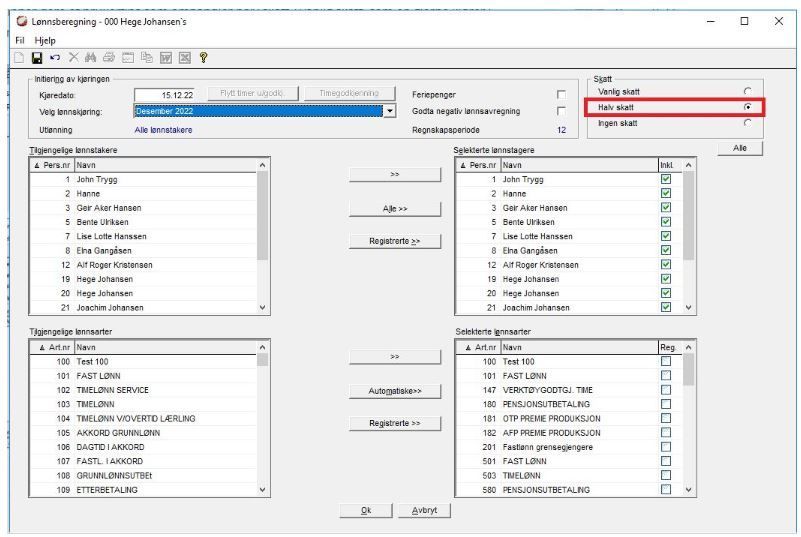Confirm with the Ok button
This screenshot has height=537, width=801.
coord(366,510)
